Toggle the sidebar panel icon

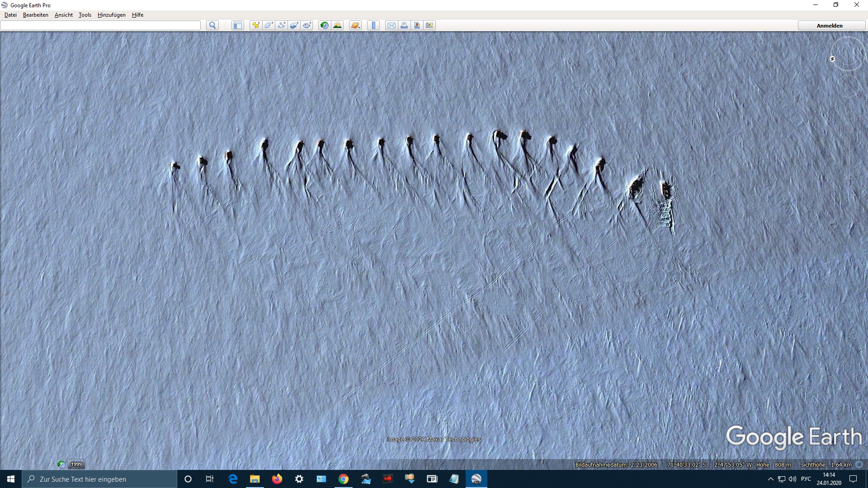coord(237,25)
